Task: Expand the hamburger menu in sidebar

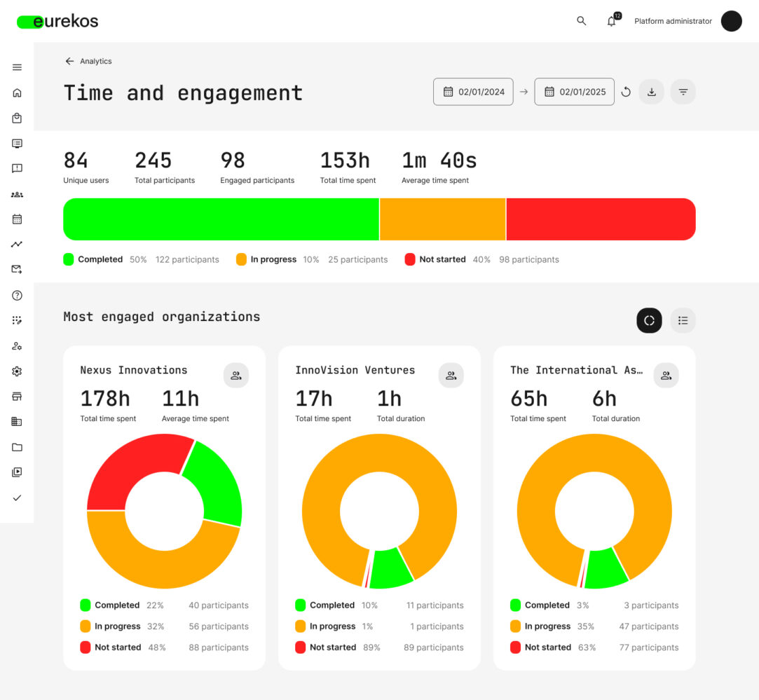Action: [x=17, y=67]
